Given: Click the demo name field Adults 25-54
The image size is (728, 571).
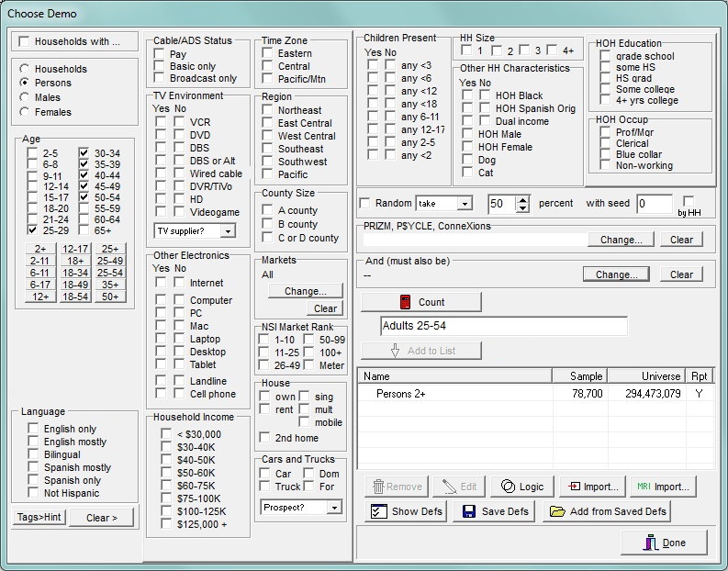Looking at the screenshot, I should (504, 326).
